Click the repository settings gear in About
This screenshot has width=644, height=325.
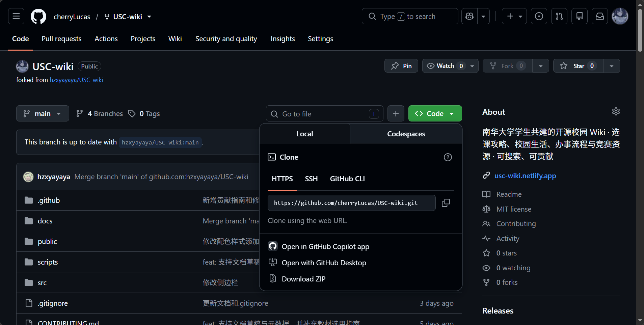616,111
